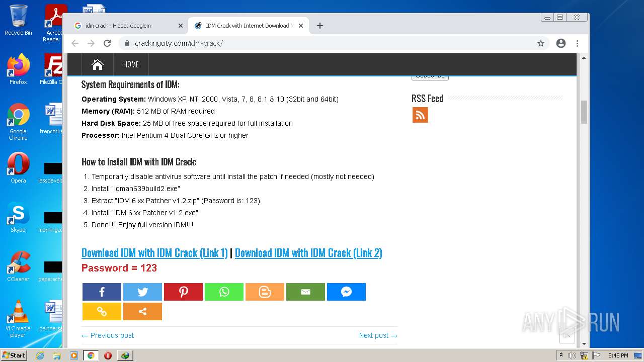Screen dimensions: 644x362
Task: Click the 'RSS Feed' sidebar heading
Action: tap(427, 99)
